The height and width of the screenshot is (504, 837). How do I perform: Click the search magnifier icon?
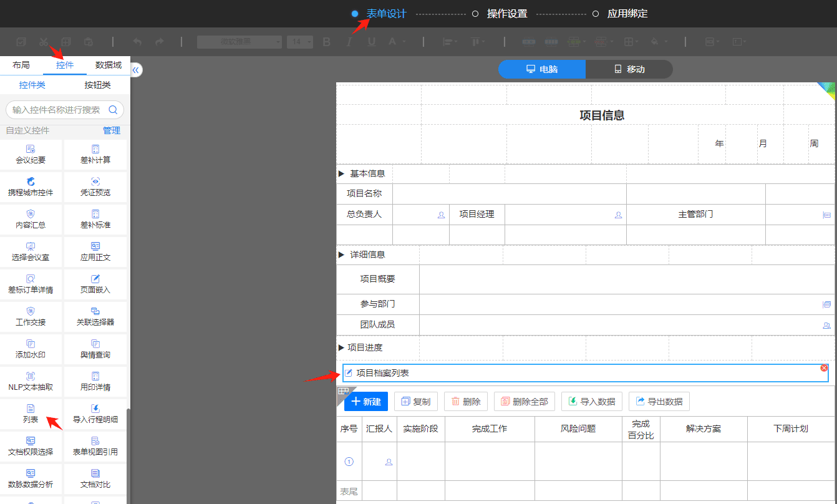114,110
